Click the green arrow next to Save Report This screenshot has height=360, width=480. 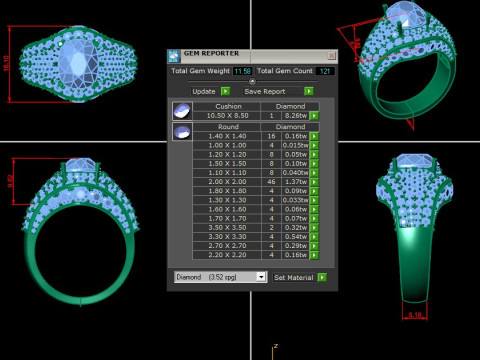(x=309, y=91)
